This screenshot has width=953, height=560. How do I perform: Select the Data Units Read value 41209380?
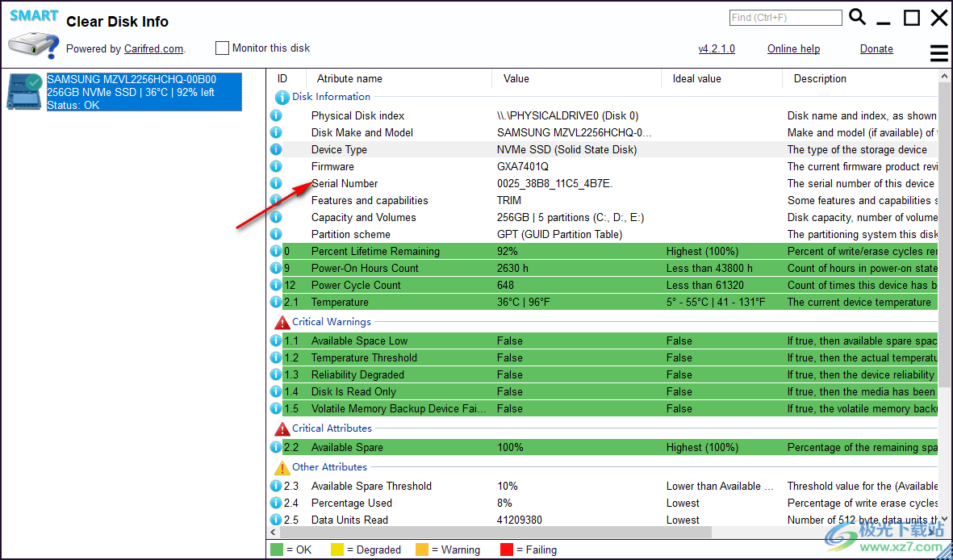[x=519, y=520]
